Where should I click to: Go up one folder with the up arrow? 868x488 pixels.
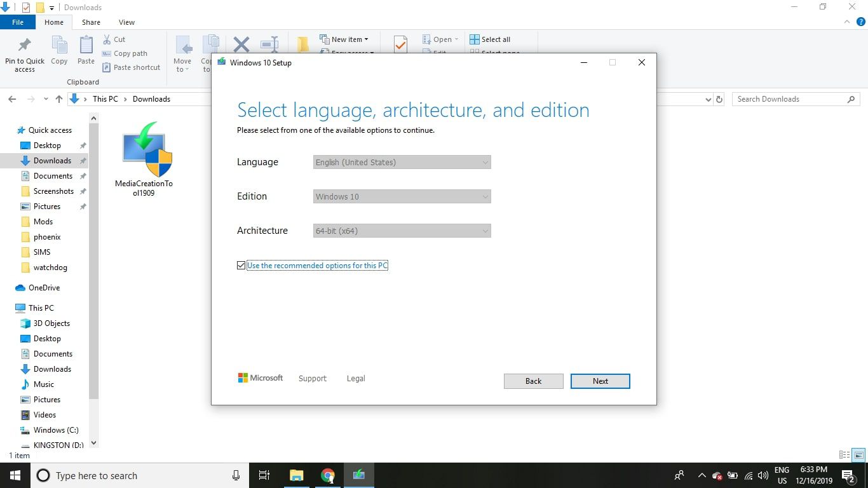point(59,99)
